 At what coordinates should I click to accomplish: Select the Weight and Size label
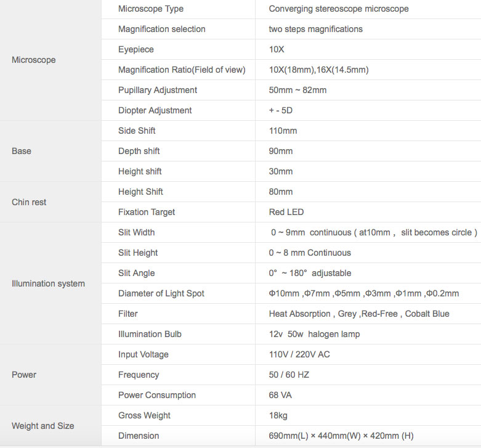click(43, 426)
